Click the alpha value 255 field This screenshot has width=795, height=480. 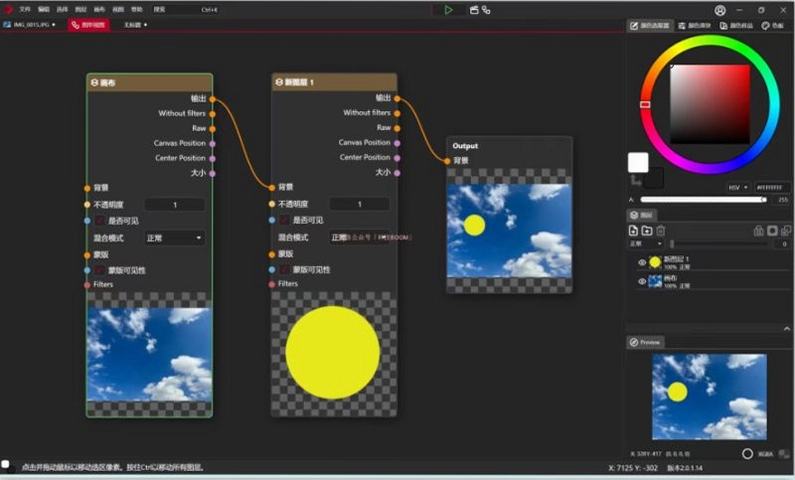pos(782,200)
